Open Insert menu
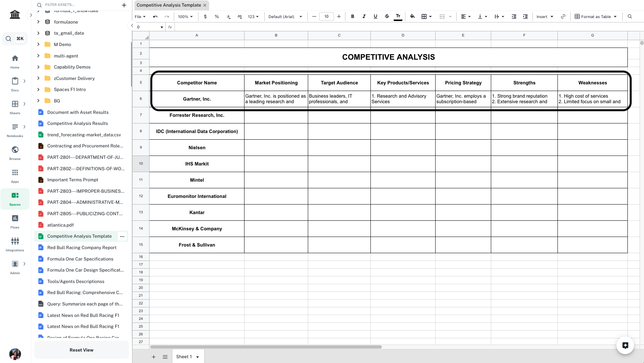Image resolution: width=644 pixels, height=363 pixels. tap(545, 17)
